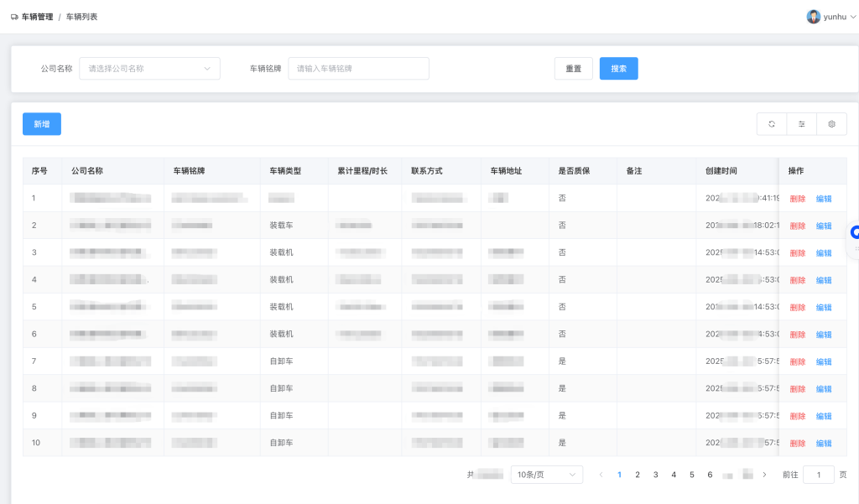The image size is (859, 504).
Task: Click the yunhu user avatar
Action: [813, 17]
